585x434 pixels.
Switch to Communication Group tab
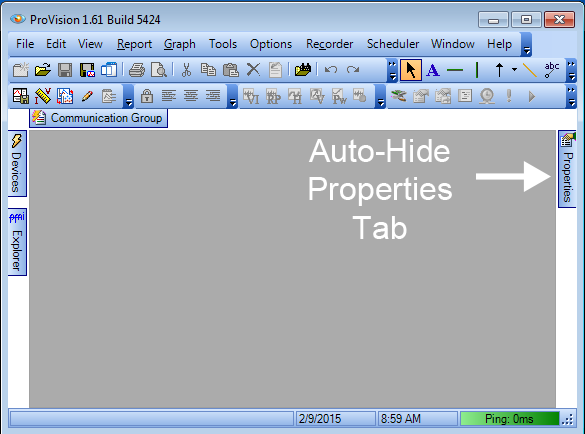click(98, 118)
